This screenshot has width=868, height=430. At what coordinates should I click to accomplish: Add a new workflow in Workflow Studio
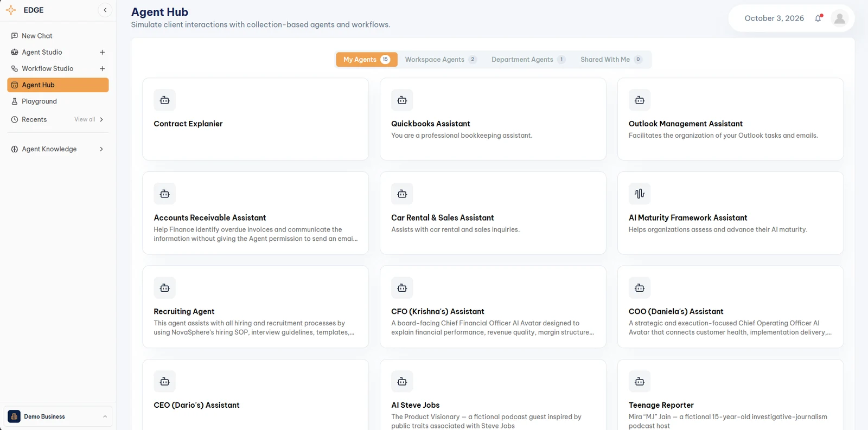[102, 69]
